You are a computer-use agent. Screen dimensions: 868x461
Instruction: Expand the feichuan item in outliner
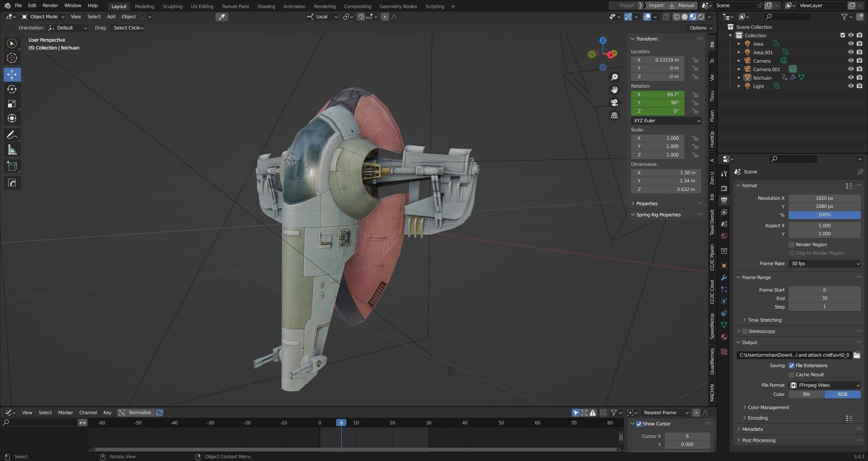[x=739, y=78]
